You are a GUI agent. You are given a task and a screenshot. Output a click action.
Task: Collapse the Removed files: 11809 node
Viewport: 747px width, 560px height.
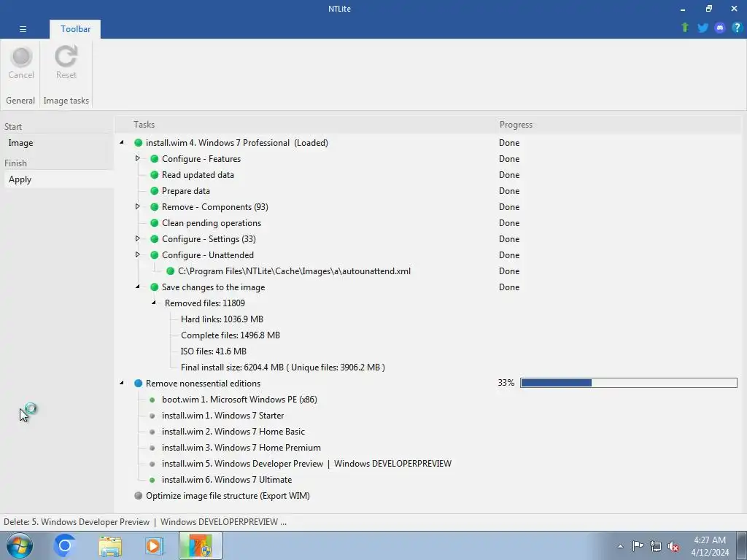tap(154, 303)
